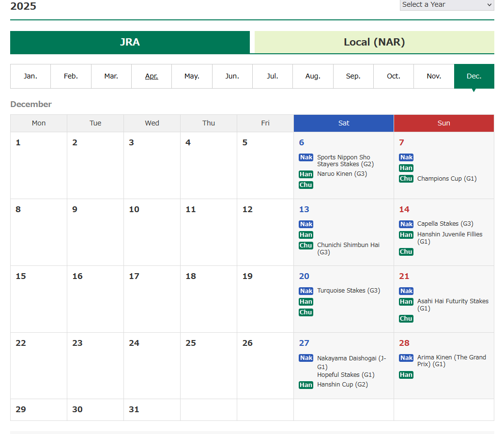Open Turquoise Stakes (G3) race
Screen dimensions: 504x434
[x=349, y=291]
